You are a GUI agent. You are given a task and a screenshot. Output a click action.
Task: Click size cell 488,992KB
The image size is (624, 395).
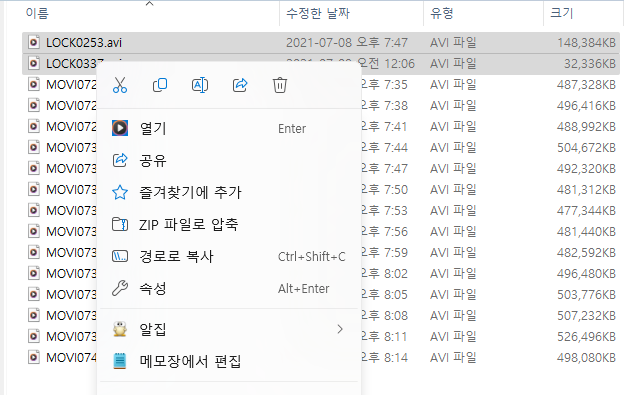coord(587,127)
